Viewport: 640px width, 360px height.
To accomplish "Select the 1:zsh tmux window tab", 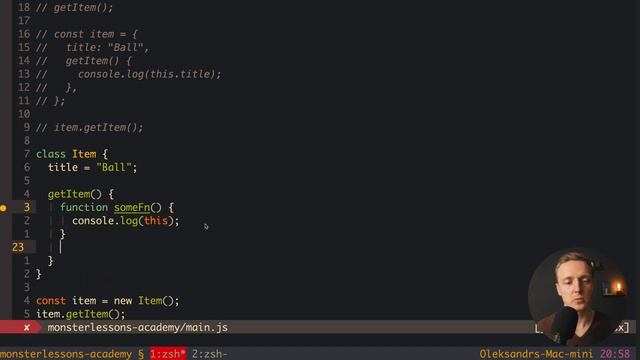I will (168, 354).
